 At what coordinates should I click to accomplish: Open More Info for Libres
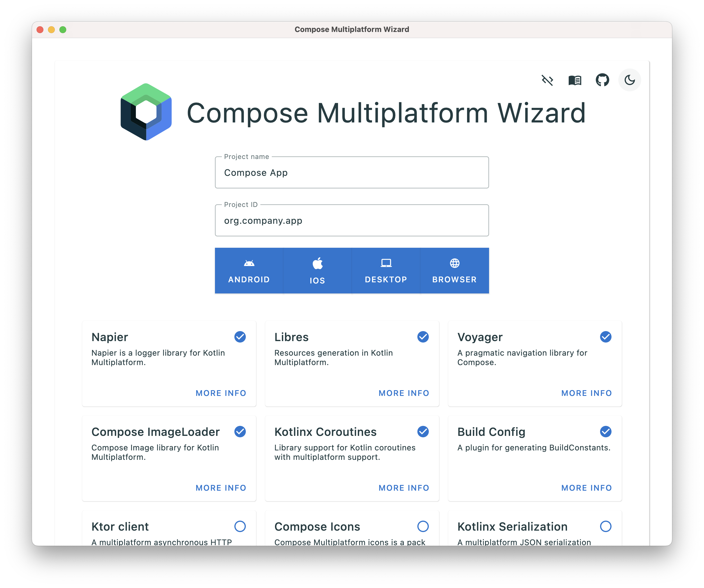(404, 393)
